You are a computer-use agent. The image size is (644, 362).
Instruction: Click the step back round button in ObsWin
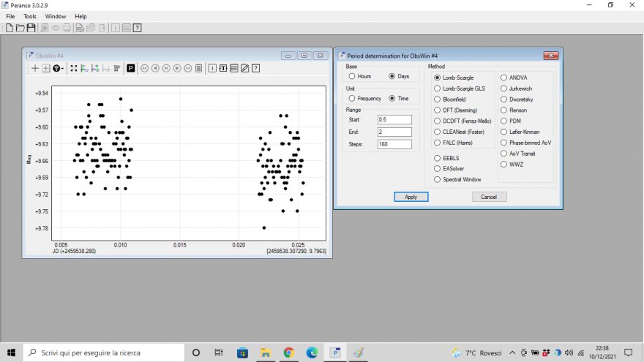155,68
